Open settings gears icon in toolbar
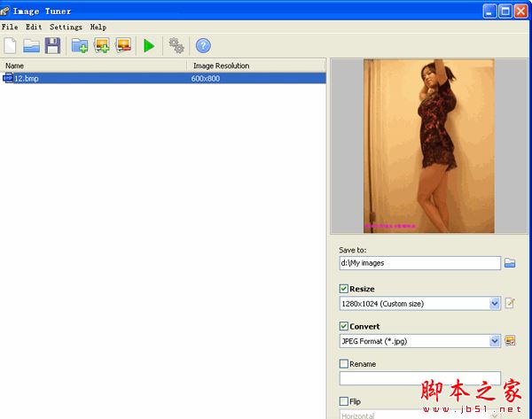Image resolution: width=532 pixels, height=419 pixels. 176,45
